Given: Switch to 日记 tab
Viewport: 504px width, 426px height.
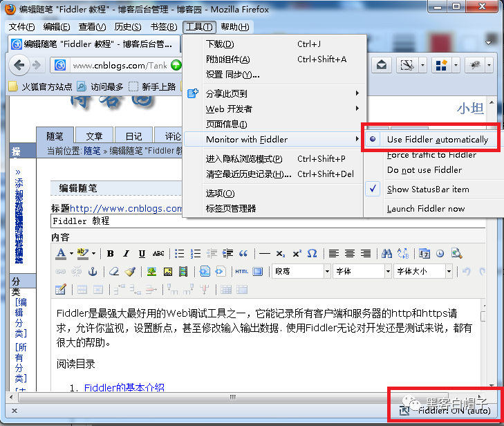Looking at the screenshot, I should (x=134, y=136).
